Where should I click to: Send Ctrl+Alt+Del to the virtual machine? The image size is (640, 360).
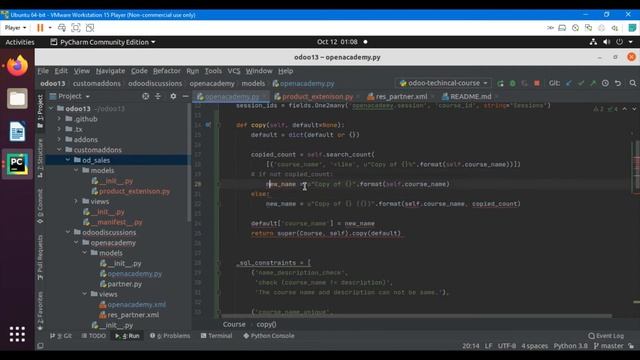coord(62,28)
